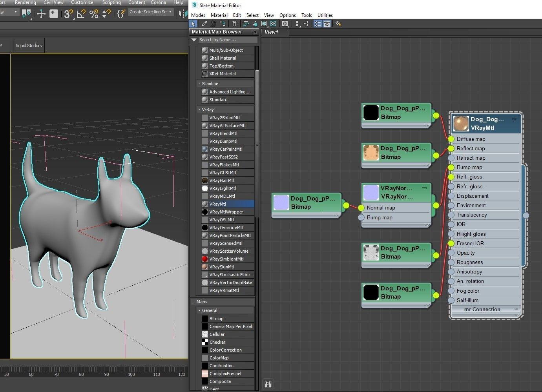This screenshot has height=392, width=542.
Task: Click frame 100 on the timeline ruler
Action: click(x=131, y=374)
